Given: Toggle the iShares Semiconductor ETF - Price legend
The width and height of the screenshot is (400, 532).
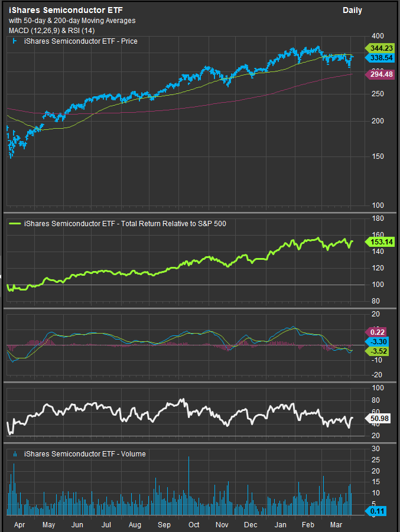Looking at the screenshot, I should [80, 41].
